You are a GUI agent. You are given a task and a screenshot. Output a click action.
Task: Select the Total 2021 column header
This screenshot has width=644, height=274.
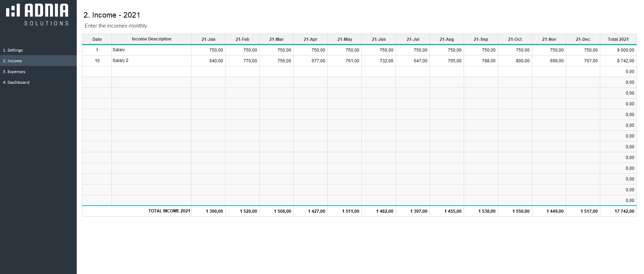pos(618,39)
